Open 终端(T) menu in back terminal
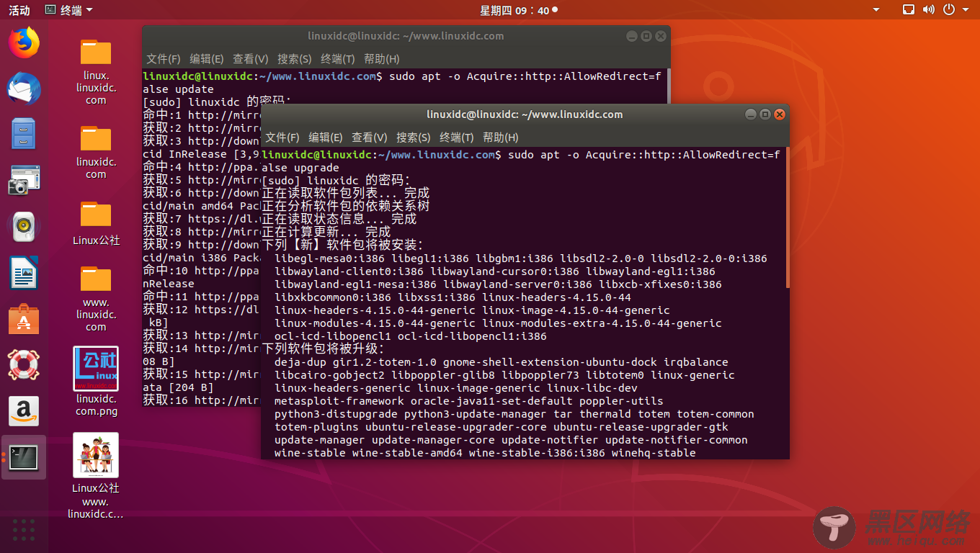 (337, 58)
